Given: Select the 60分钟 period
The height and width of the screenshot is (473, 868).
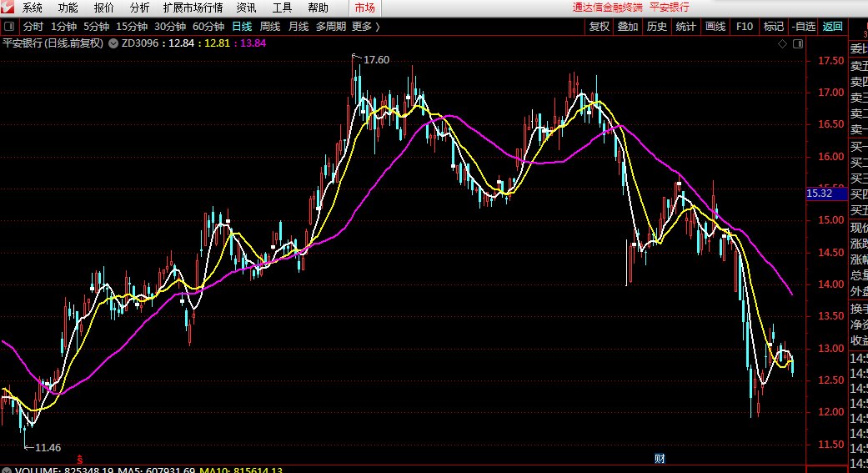Looking at the screenshot, I should [x=208, y=27].
